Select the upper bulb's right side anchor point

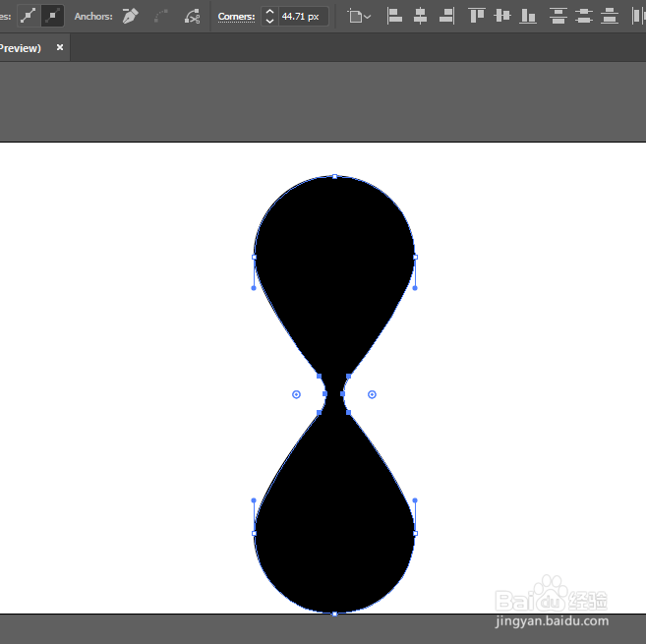point(415,257)
